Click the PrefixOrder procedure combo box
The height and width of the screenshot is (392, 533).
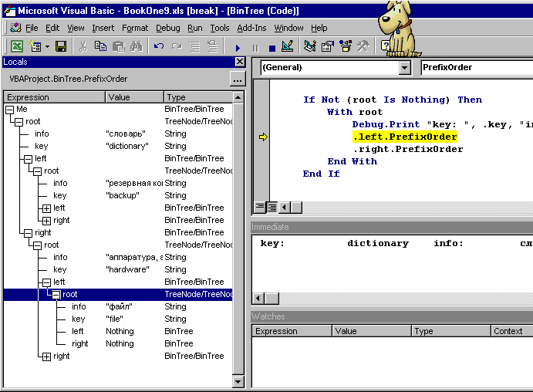[x=477, y=67]
